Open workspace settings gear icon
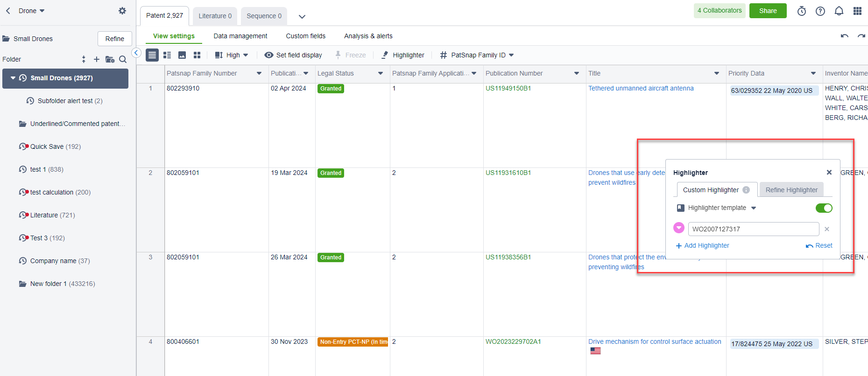The image size is (868, 376). [x=122, y=11]
